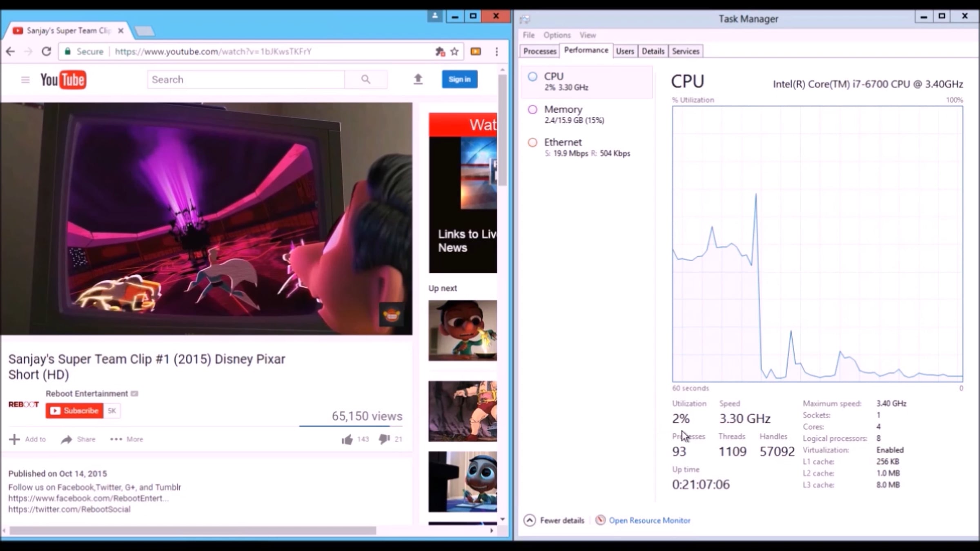980x551 pixels.
Task: Open the Options menu in Task Manager
Action: 557,35
